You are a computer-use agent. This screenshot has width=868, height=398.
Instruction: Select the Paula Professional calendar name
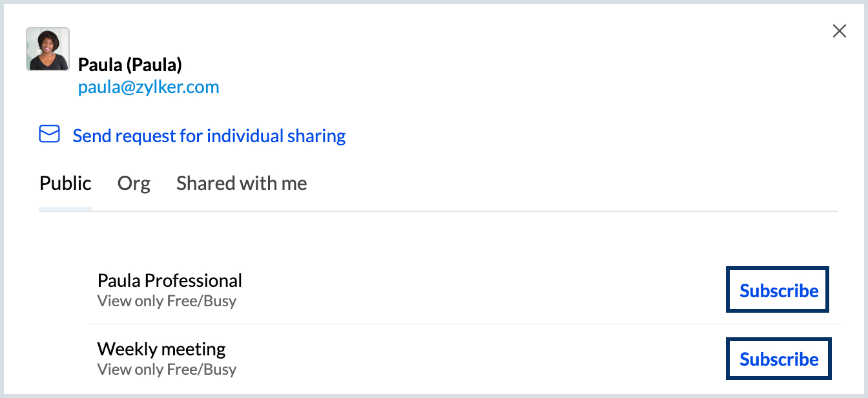pos(170,280)
